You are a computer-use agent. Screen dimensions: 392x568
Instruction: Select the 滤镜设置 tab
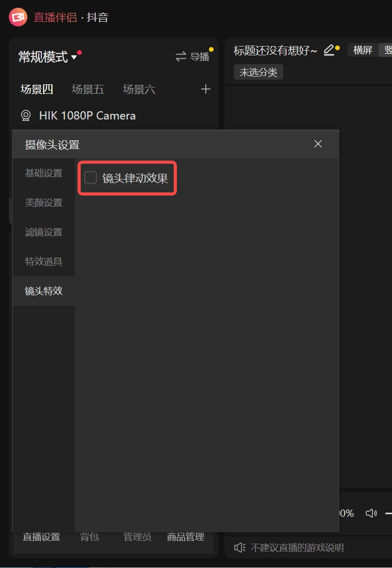click(x=44, y=232)
